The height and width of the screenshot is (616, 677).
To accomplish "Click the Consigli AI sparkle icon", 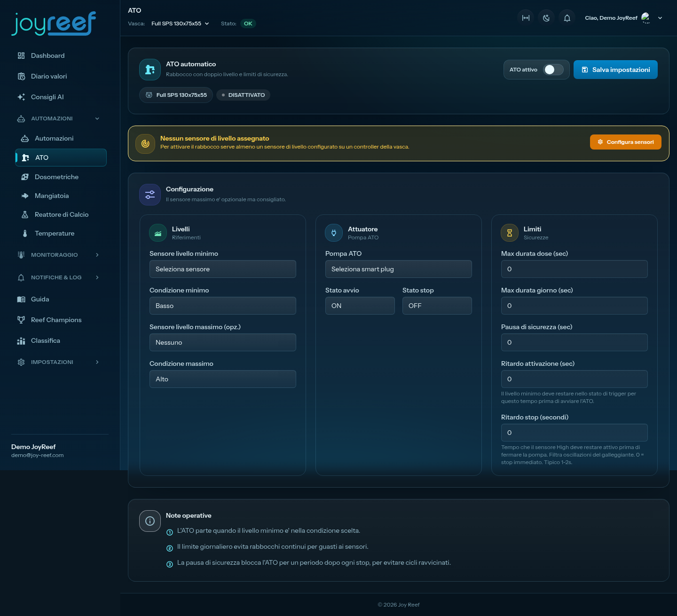I will tap(21, 97).
